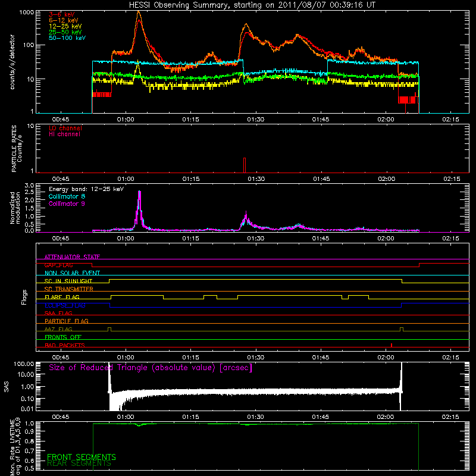The height and width of the screenshot is (476, 476).
Task: Click the HI channel legend label
Action: point(64,134)
